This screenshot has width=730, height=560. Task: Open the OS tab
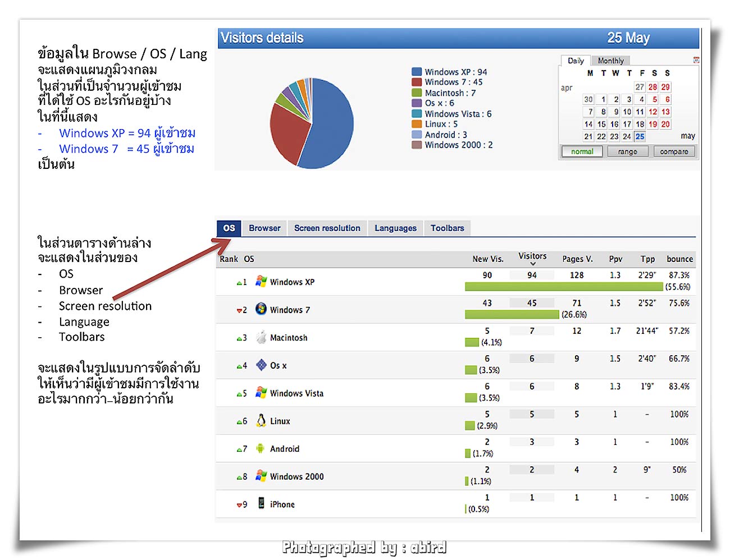(229, 228)
